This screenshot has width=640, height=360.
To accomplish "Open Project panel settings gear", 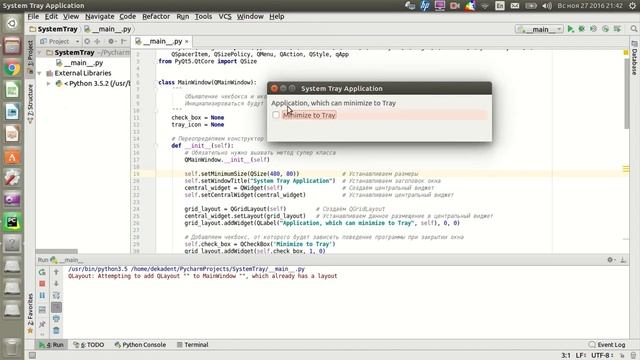I will [111, 41].
